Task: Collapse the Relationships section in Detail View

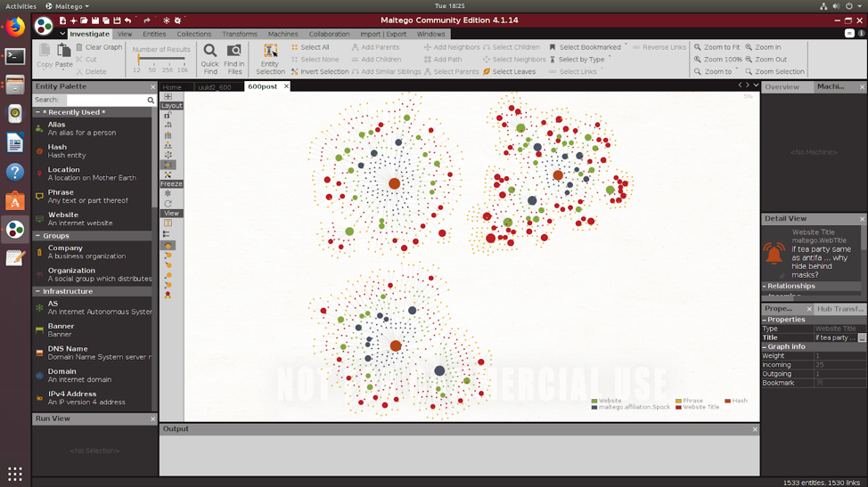Action: pos(765,287)
